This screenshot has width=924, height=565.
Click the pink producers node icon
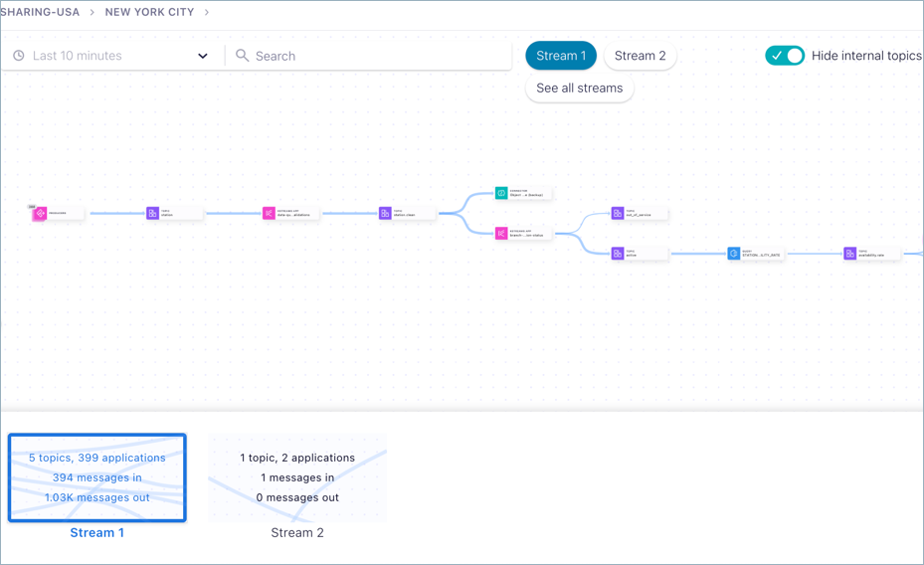(40, 213)
